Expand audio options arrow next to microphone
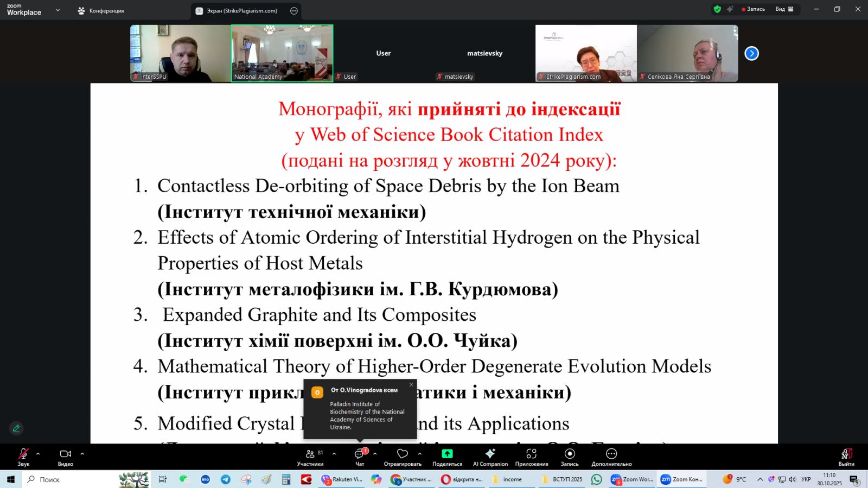868x488 pixels. point(38,453)
